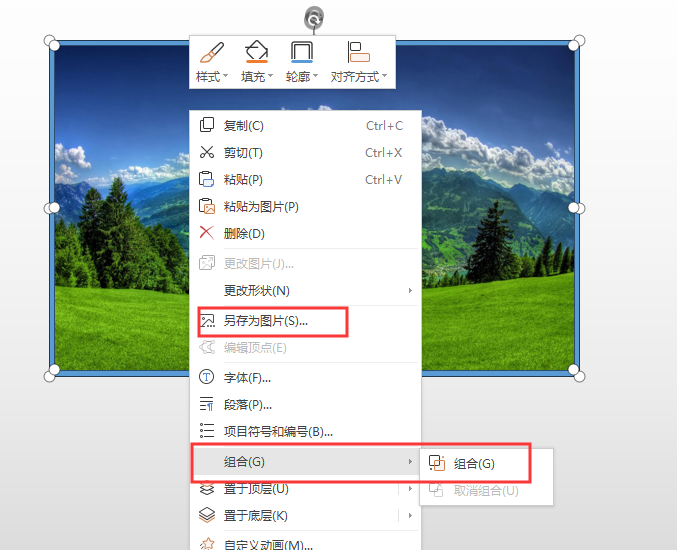677x550 pixels.
Task: Click the custom animation star icon
Action: tap(207, 544)
